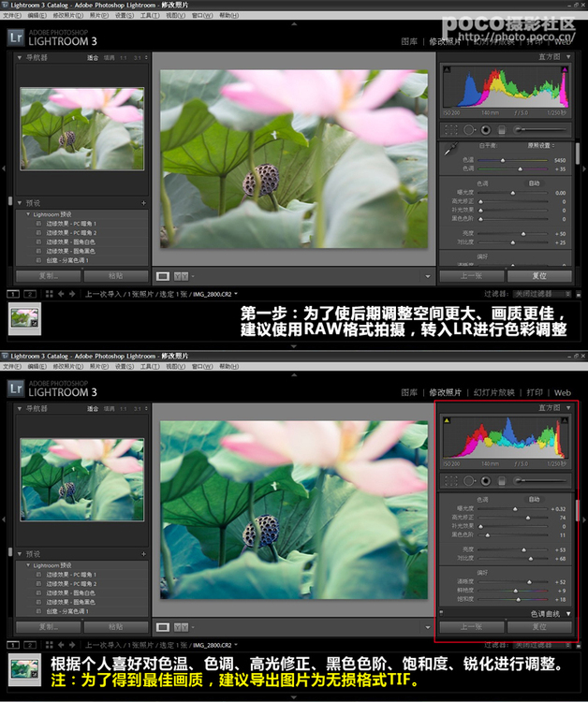Select filmstrip thumbnail in lower window
588x702 pixels.
pyautogui.click(x=24, y=669)
